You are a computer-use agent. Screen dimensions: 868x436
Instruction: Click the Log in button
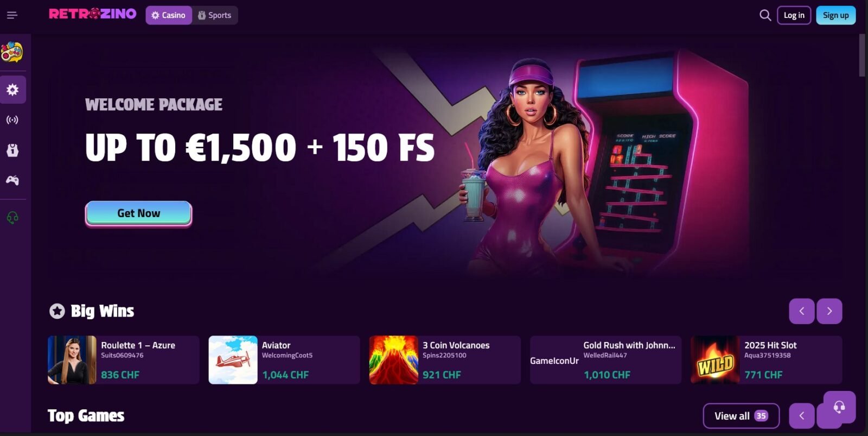pyautogui.click(x=794, y=15)
